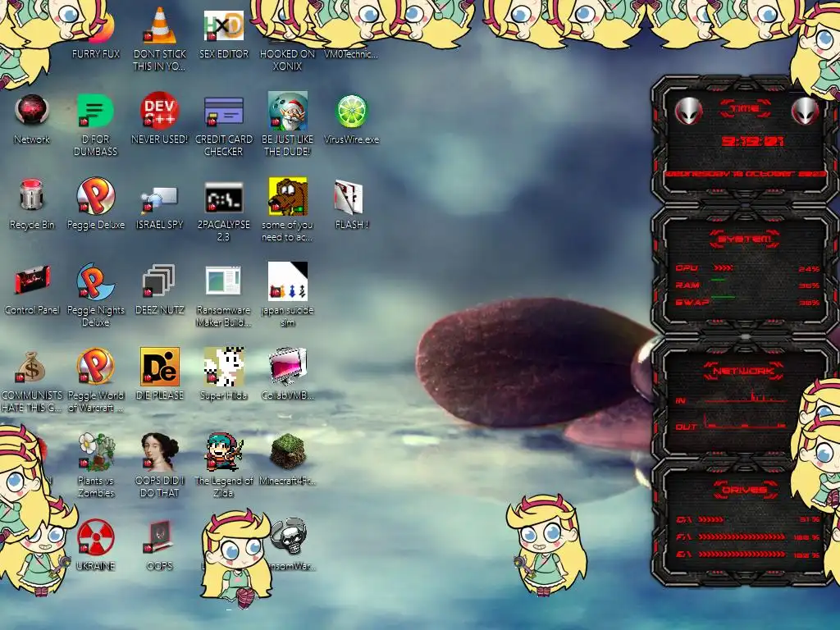
Task: Click the CPU usage bar
Action: pos(724,268)
